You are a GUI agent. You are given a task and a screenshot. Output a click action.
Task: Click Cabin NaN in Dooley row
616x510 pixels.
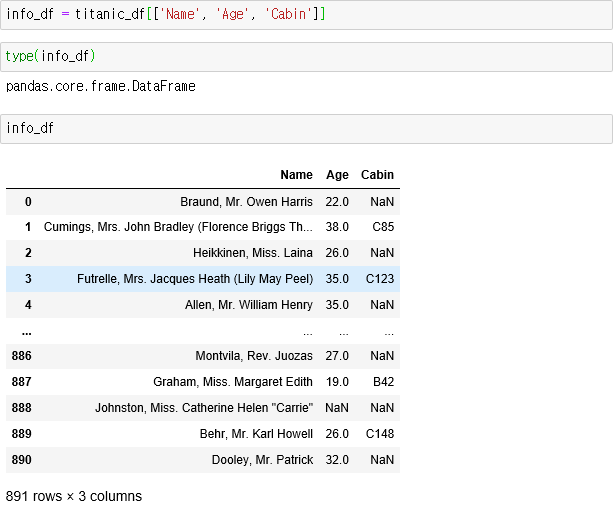click(382, 459)
